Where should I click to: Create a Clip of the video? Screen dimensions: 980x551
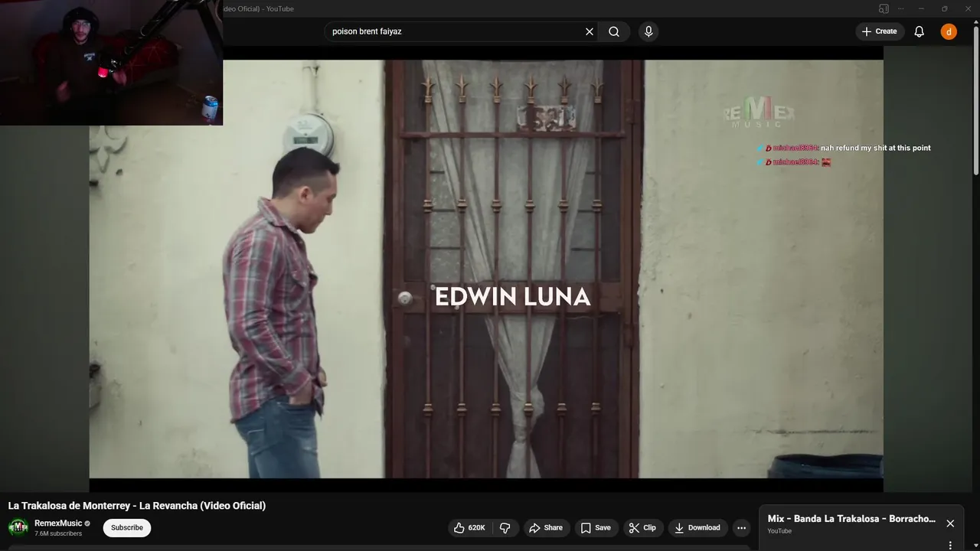tap(642, 528)
